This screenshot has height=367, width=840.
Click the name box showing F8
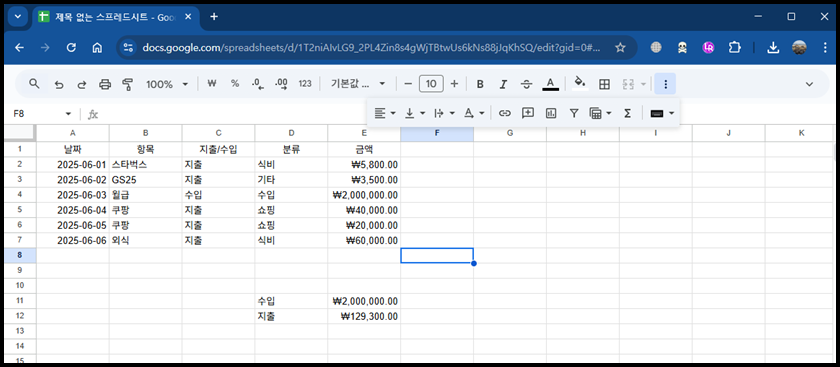coord(41,114)
